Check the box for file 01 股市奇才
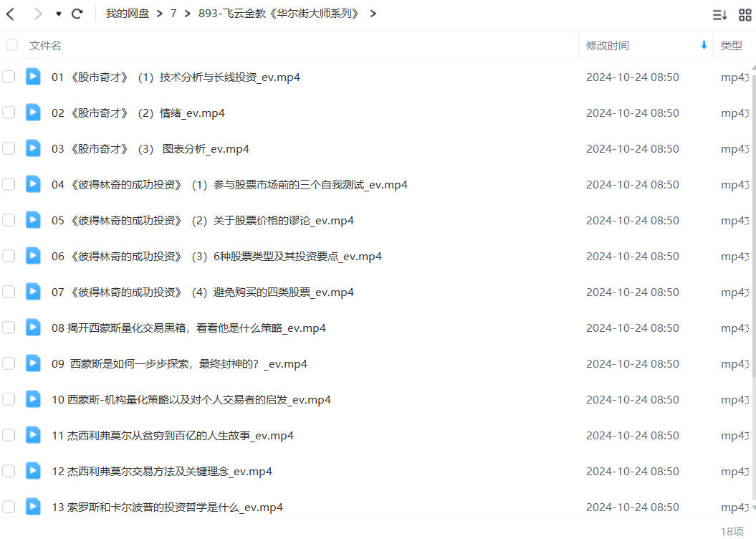This screenshot has height=539, width=756. pos(9,77)
